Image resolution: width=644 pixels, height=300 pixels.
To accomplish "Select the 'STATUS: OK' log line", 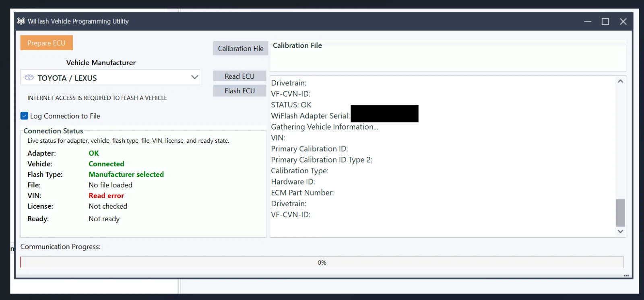I will click(291, 105).
